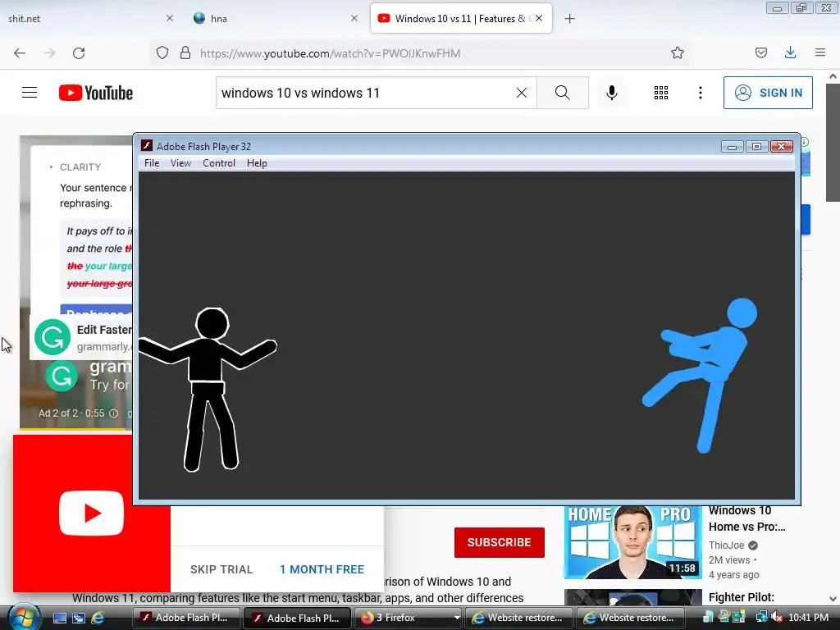Bookmark this page with the star
Image resolution: width=840 pixels, height=630 pixels.
[677, 53]
